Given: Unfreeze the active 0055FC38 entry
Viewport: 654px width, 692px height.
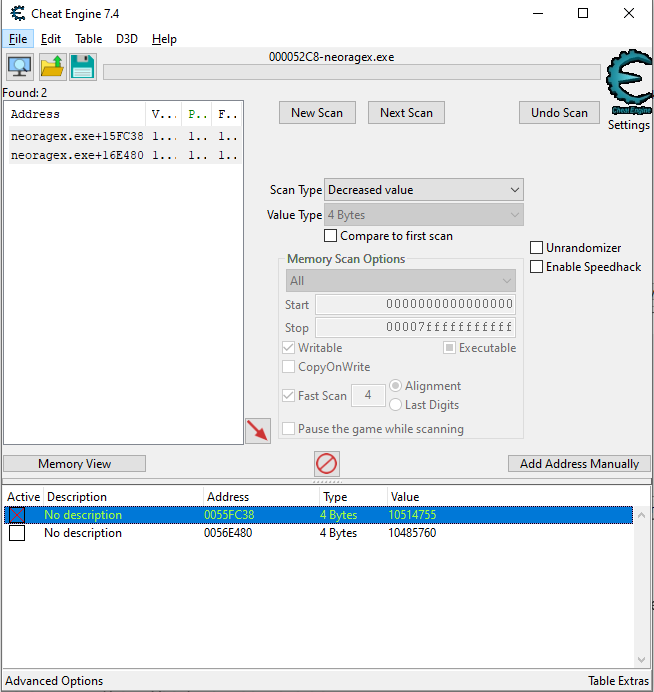Looking at the screenshot, I should [17, 515].
